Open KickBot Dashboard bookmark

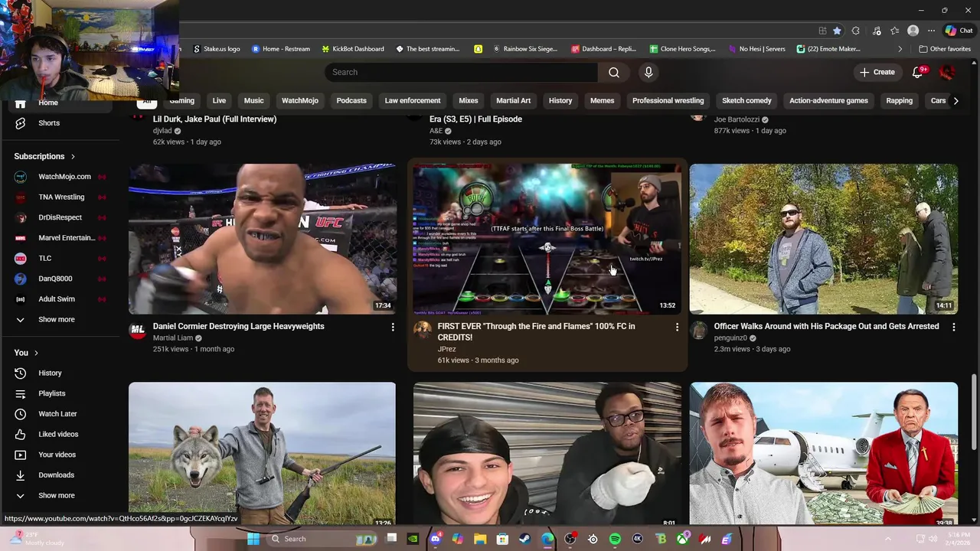(x=353, y=49)
